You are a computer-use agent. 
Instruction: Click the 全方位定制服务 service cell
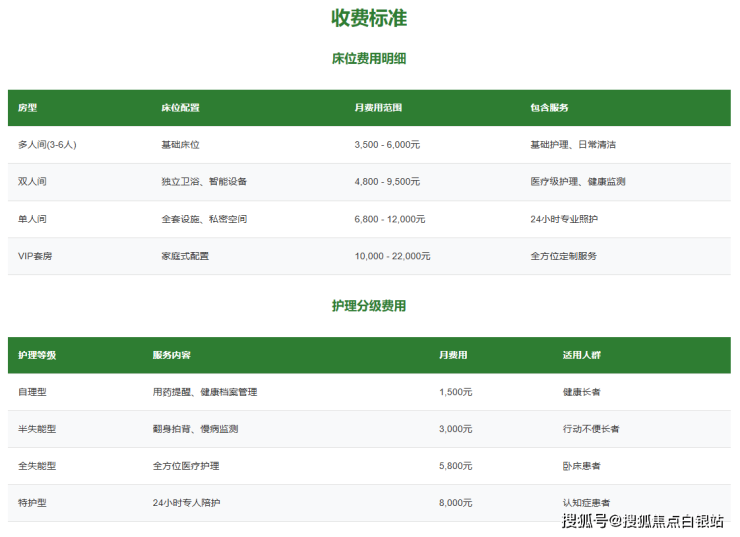[563, 256]
